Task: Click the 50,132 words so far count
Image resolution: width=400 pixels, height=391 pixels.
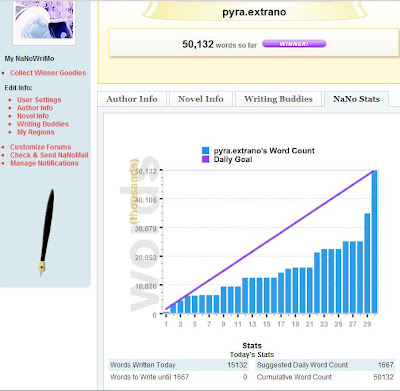Action: [x=219, y=44]
